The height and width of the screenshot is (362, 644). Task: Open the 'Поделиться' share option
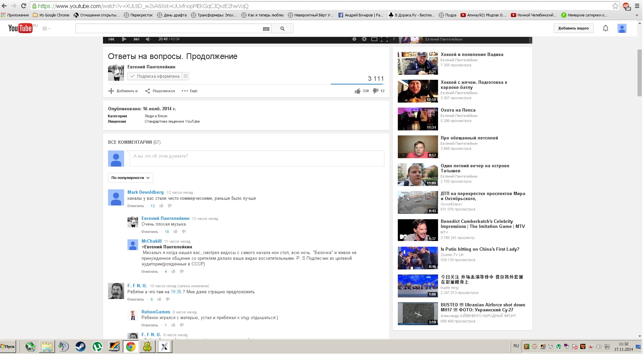pos(160,91)
